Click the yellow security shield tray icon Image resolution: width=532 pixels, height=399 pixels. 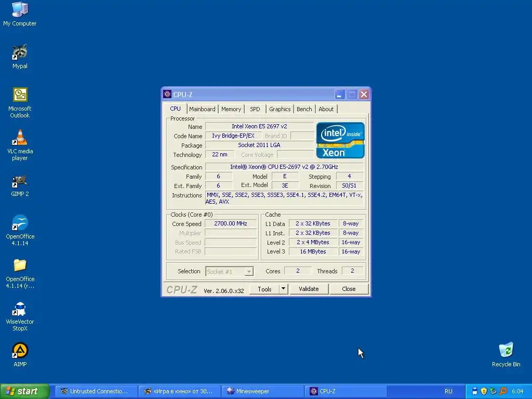pos(484,391)
